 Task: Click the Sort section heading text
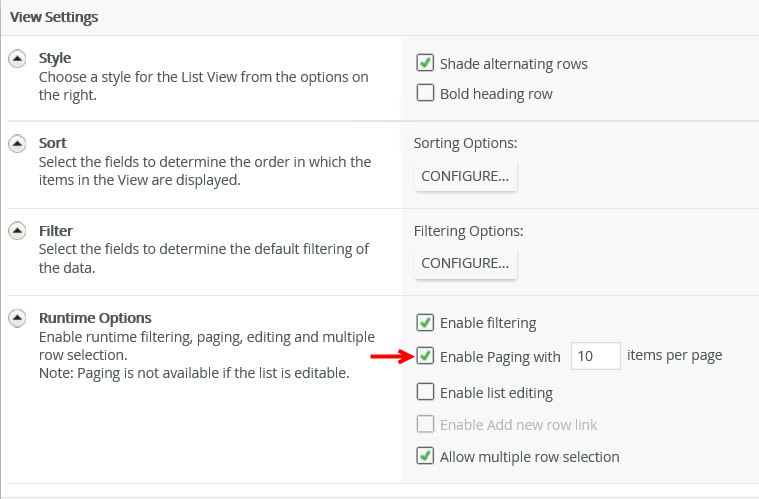pos(53,144)
